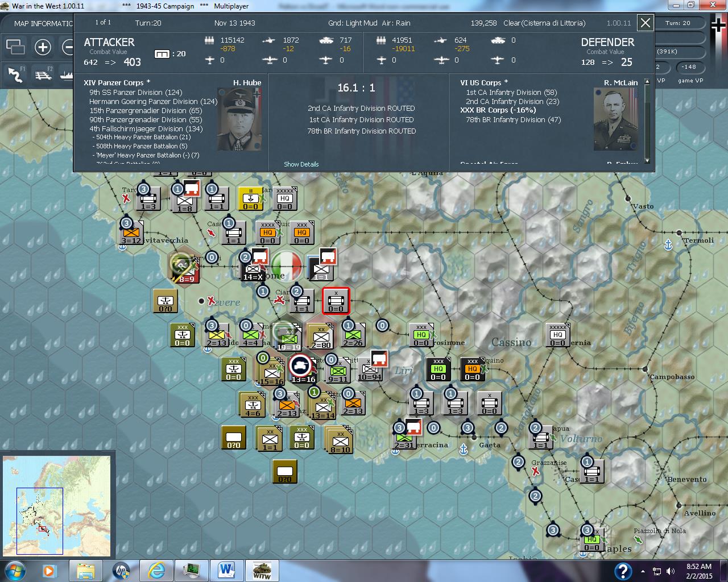Move defender list scrollbar down arrow
The height and width of the screenshot is (582, 728).
click(647, 161)
